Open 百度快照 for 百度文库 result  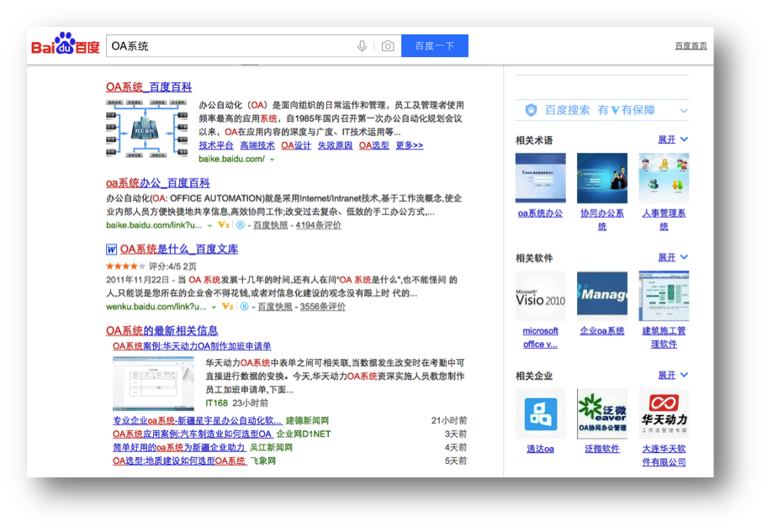(275, 307)
